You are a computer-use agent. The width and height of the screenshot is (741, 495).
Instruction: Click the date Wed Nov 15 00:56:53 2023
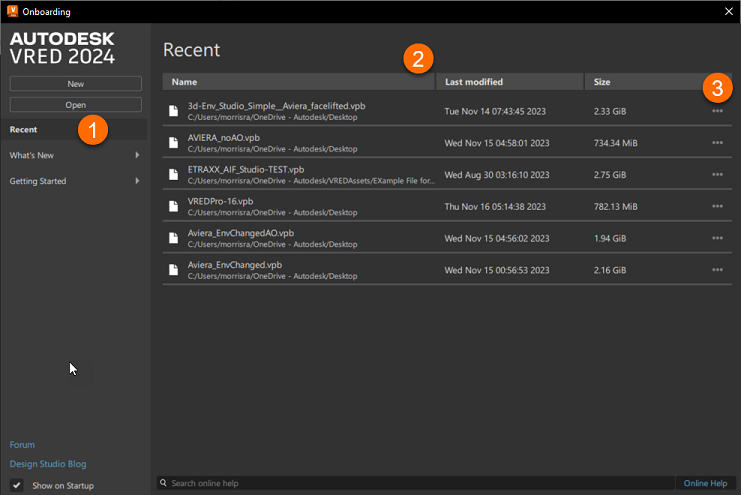click(x=497, y=270)
